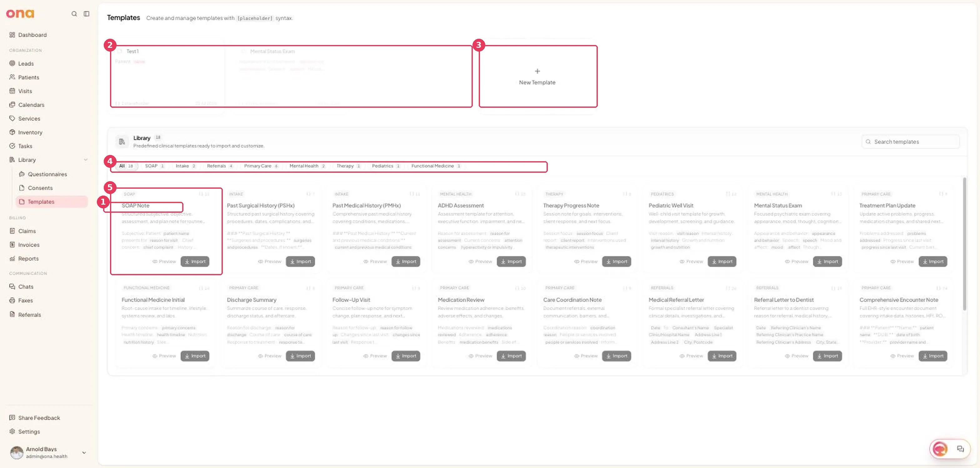Preview the Care Coordination Note template
Viewport: 980px width, 468px height.
click(586, 356)
